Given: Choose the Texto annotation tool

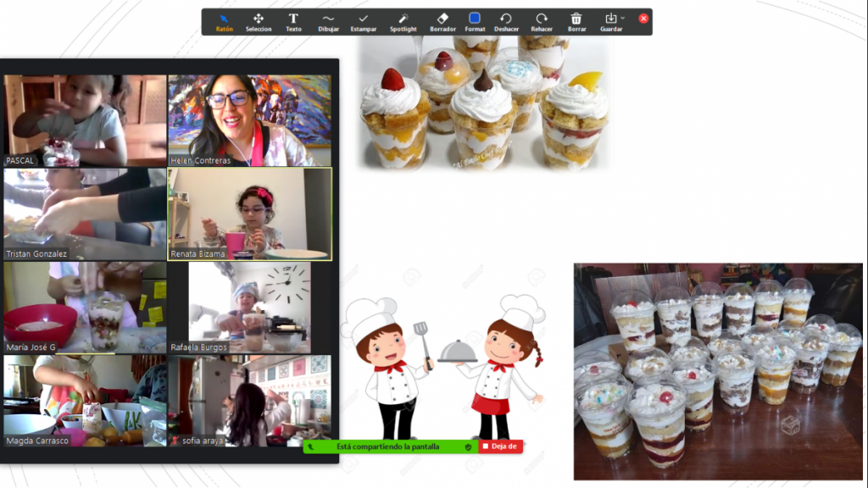Looking at the screenshot, I should tap(293, 21).
